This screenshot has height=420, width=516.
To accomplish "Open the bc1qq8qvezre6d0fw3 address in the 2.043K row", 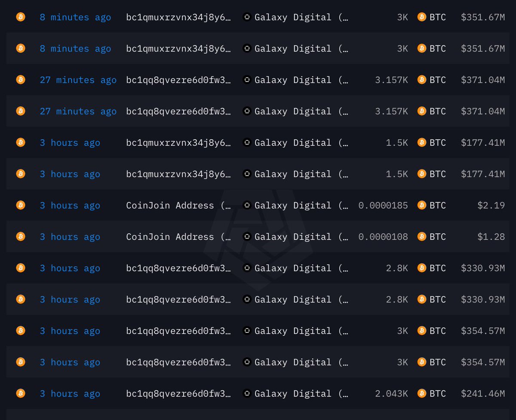I will (x=178, y=394).
